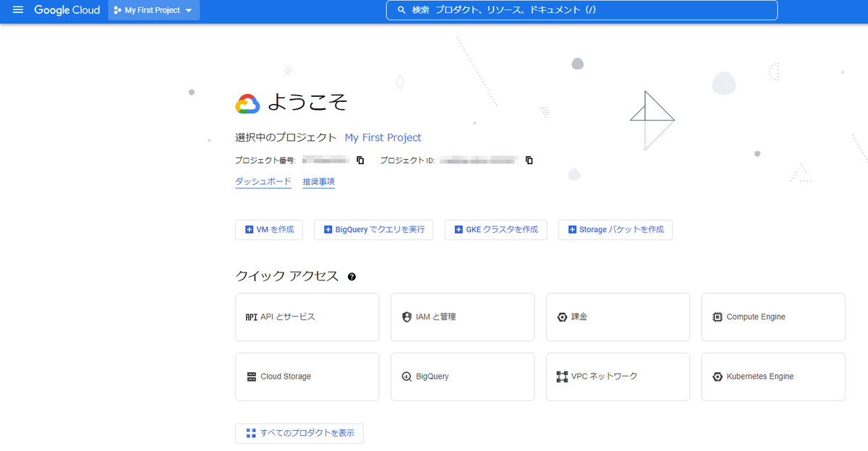Click the 課金 billing icon
The image size is (868, 451).
point(562,317)
